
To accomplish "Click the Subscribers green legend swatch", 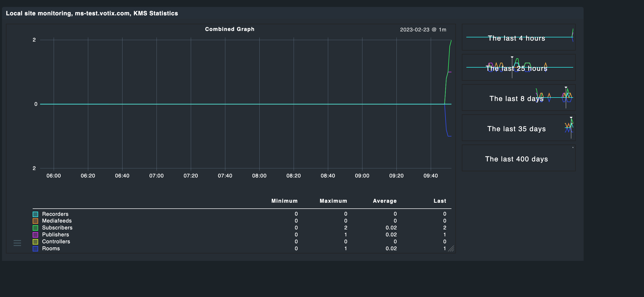I will [35, 228].
